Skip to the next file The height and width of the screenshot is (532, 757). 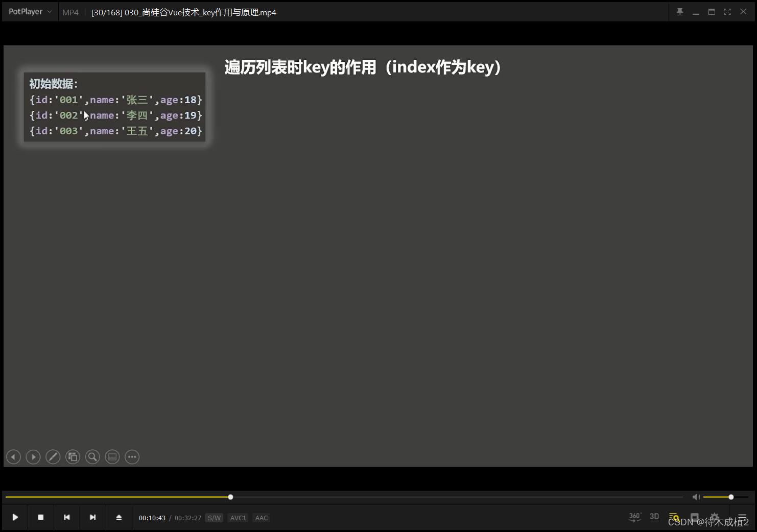click(x=93, y=517)
